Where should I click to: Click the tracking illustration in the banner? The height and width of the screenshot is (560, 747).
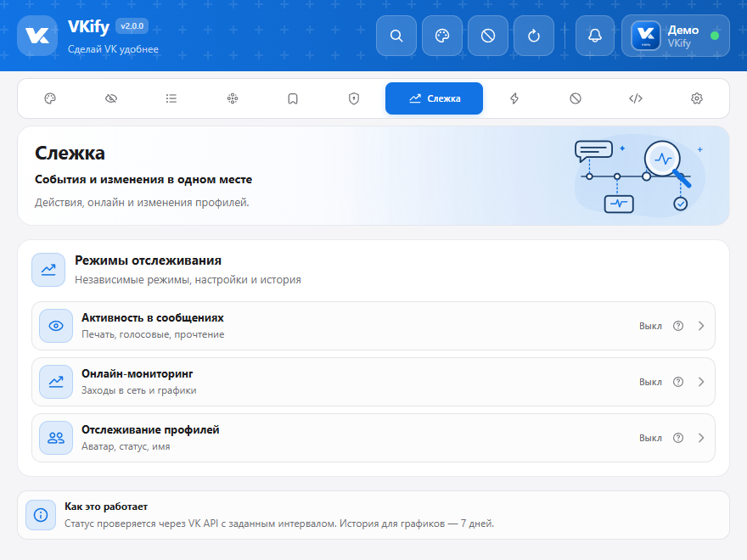(x=640, y=176)
